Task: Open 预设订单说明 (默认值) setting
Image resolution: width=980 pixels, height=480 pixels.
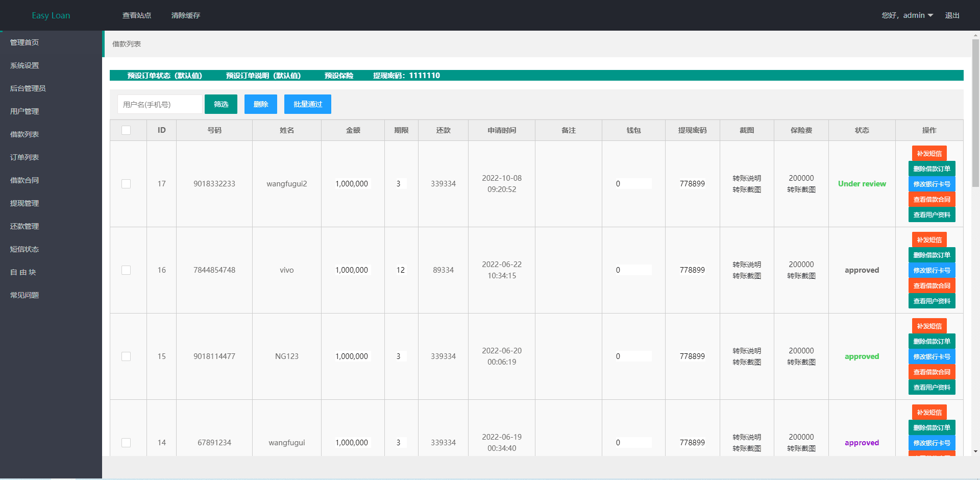Action: pos(263,76)
